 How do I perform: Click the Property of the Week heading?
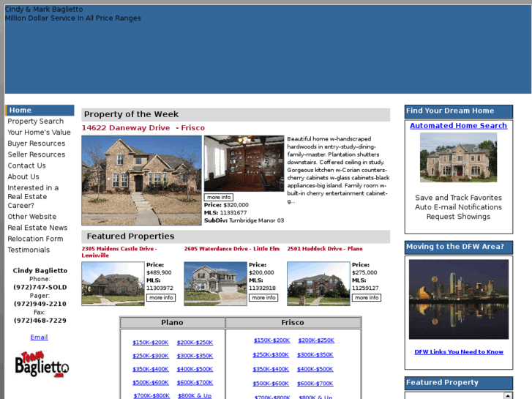click(x=131, y=114)
